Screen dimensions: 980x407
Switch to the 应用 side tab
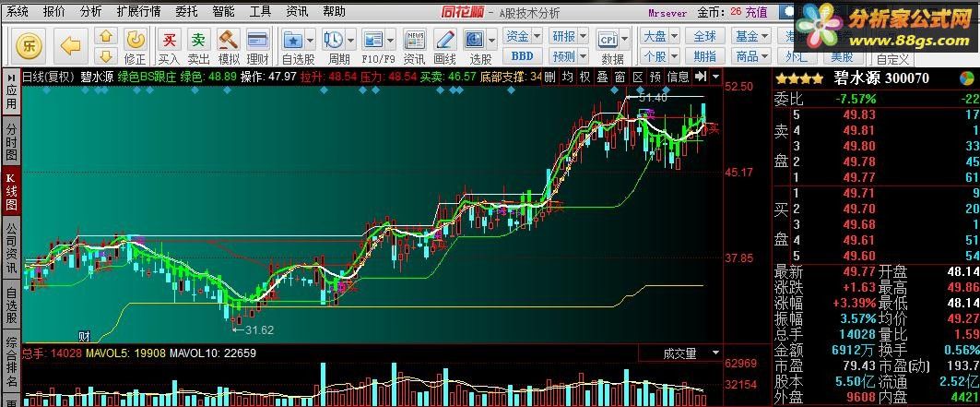(x=11, y=92)
